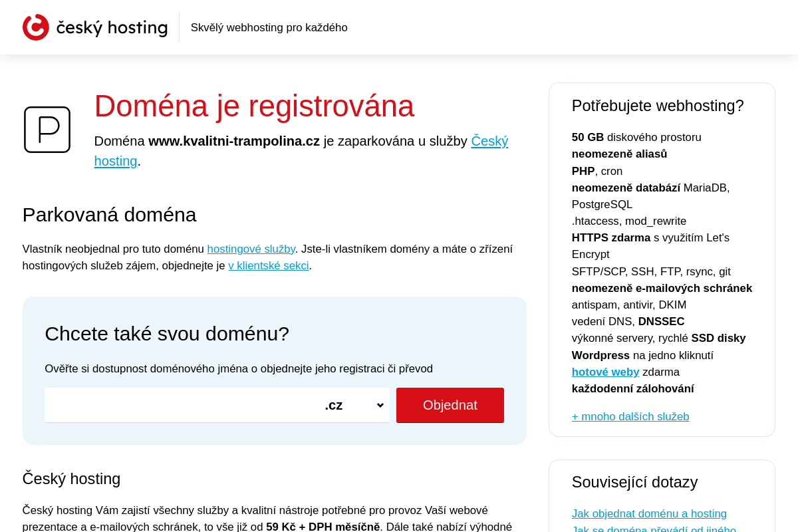Open "+ mnoho dalších služeb" link
The image size is (798, 532).
tap(630, 416)
